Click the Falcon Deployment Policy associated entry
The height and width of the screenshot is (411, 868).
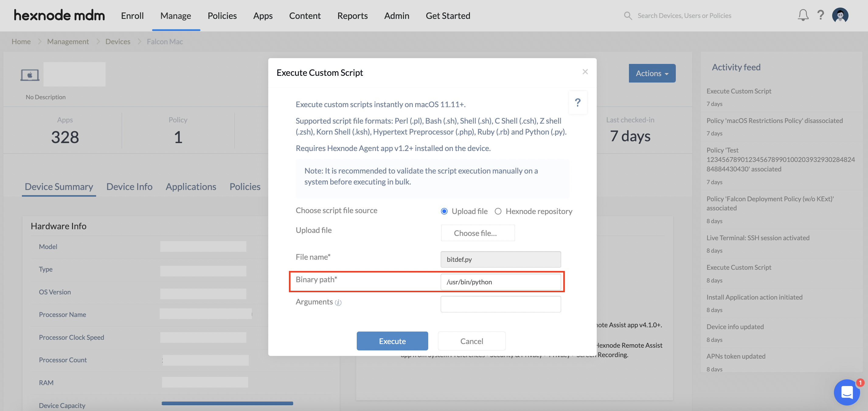pos(770,203)
